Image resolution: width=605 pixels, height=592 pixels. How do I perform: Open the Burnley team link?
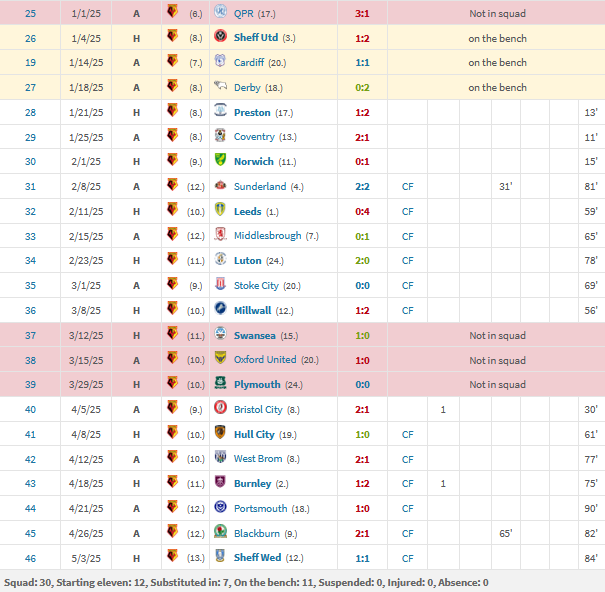click(x=252, y=484)
